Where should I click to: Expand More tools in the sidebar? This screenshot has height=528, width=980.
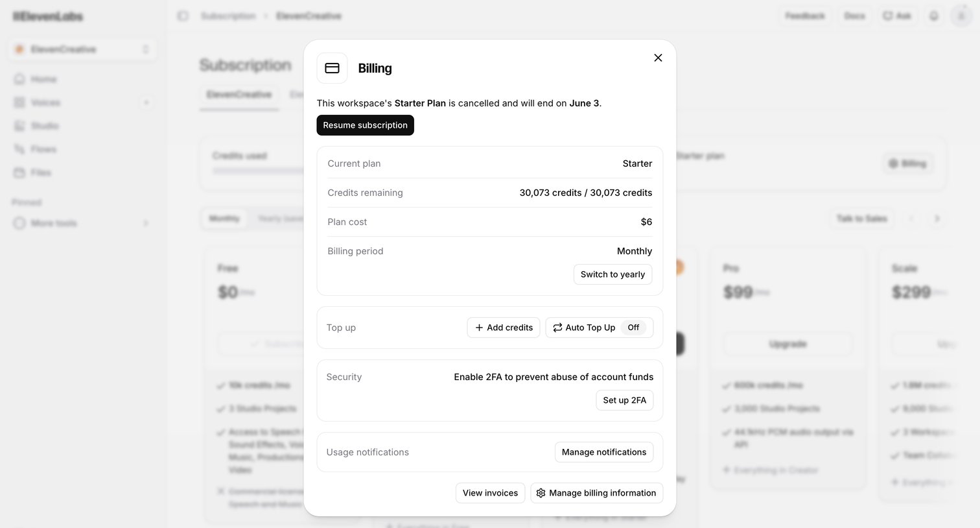pos(82,223)
